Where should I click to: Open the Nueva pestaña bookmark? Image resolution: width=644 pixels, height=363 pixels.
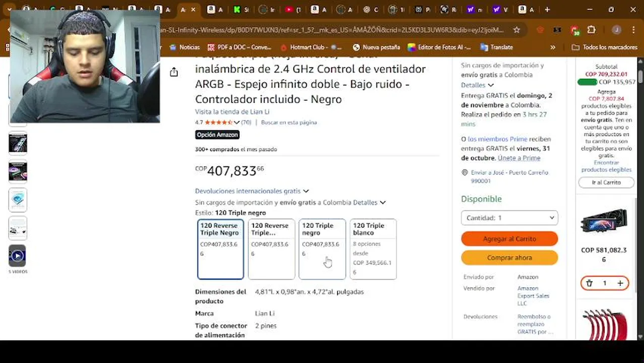tap(376, 47)
